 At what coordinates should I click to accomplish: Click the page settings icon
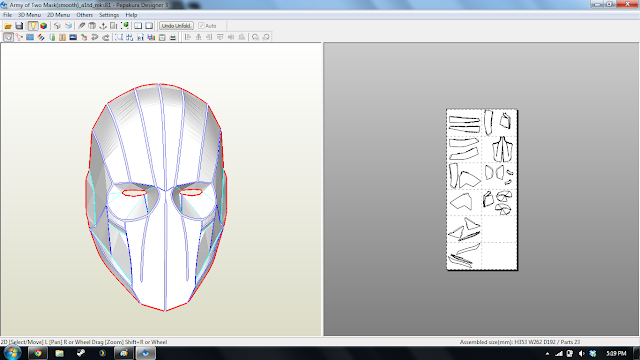pos(162,37)
